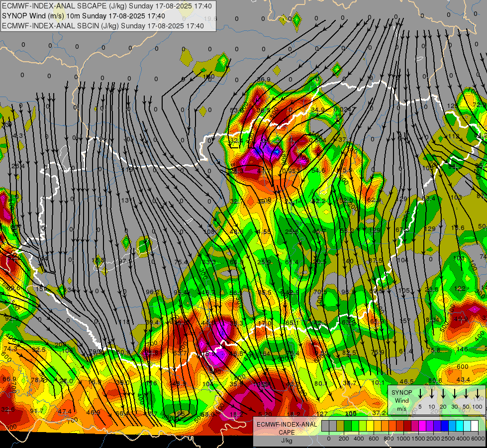Click the 5 m/s wind arrow in the SYNOP legend
This screenshot has width=487, height=448.
click(x=420, y=393)
